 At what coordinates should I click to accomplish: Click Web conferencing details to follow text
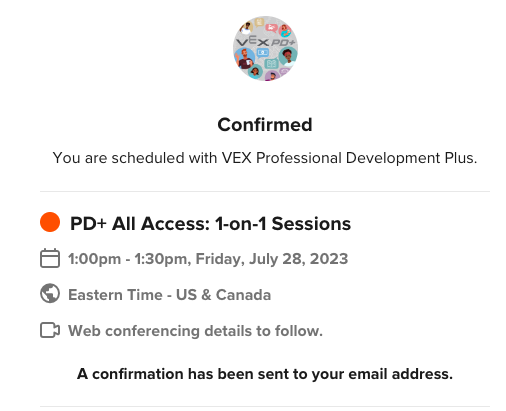(x=195, y=331)
